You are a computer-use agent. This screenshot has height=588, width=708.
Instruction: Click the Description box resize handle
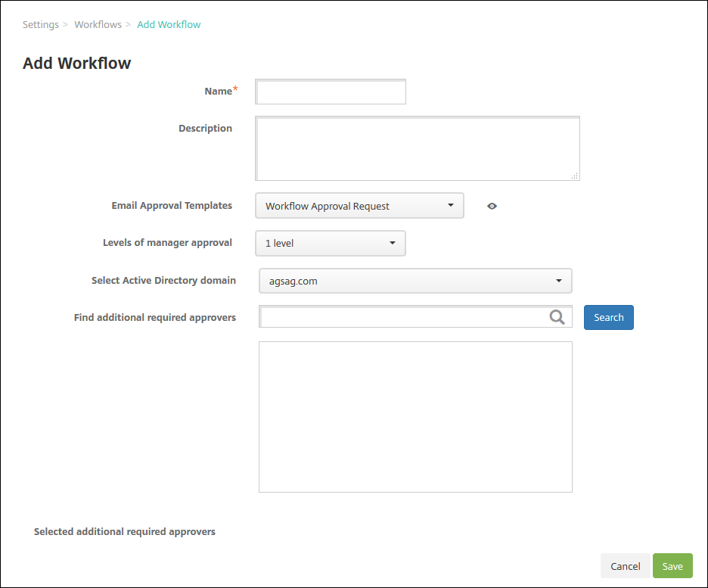pyautogui.click(x=575, y=176)
